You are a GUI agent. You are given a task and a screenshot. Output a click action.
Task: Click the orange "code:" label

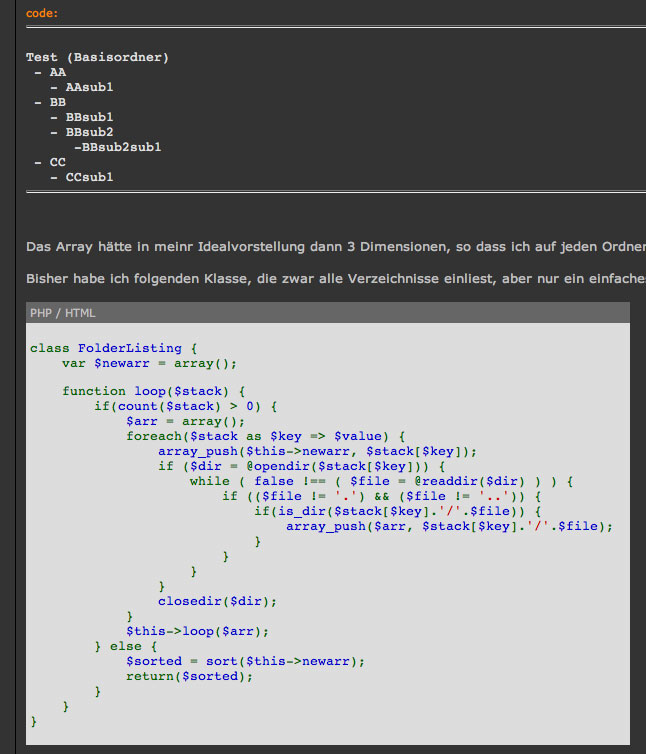click(42, 13)
